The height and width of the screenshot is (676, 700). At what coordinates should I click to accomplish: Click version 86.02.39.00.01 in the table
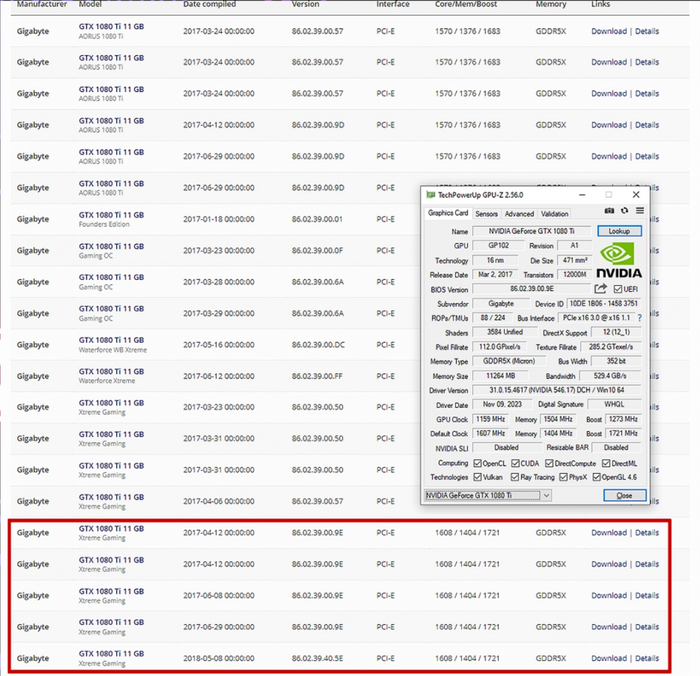(317, 219)
